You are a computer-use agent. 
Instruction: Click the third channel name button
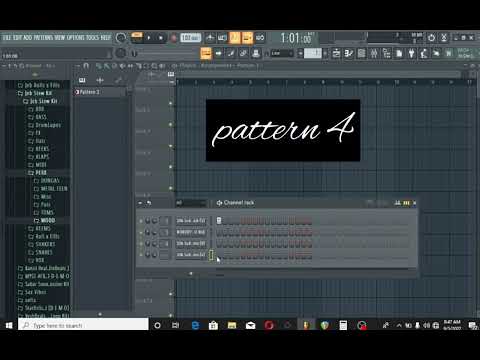point(191,244)
